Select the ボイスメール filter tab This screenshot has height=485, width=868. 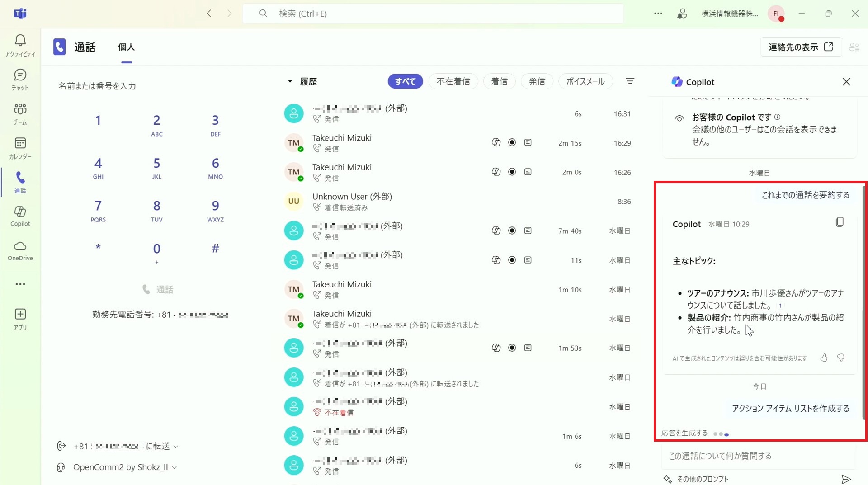[585, 81]
